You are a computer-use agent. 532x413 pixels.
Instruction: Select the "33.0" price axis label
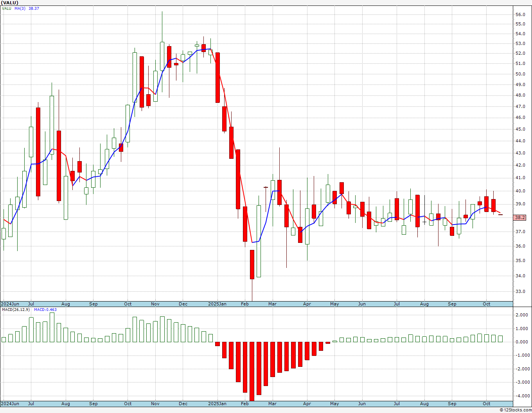click(x=520, y=291)
